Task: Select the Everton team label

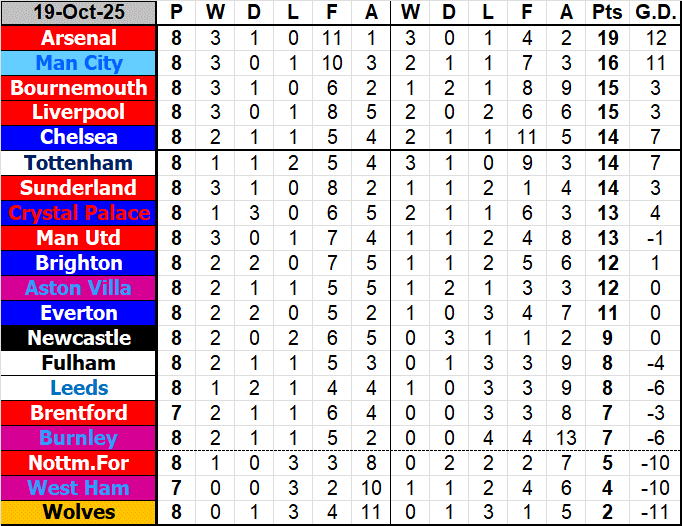Action: (x=79, y=313)
